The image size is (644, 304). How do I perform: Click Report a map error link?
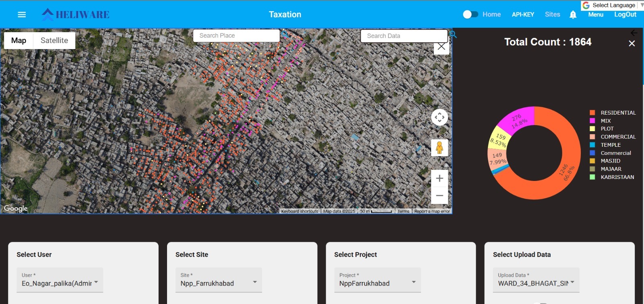[432, 211]
